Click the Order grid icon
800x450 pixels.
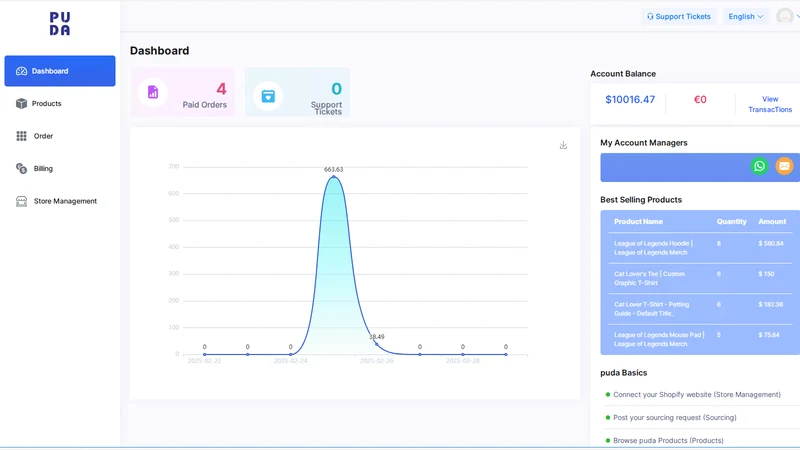(21, 136)
